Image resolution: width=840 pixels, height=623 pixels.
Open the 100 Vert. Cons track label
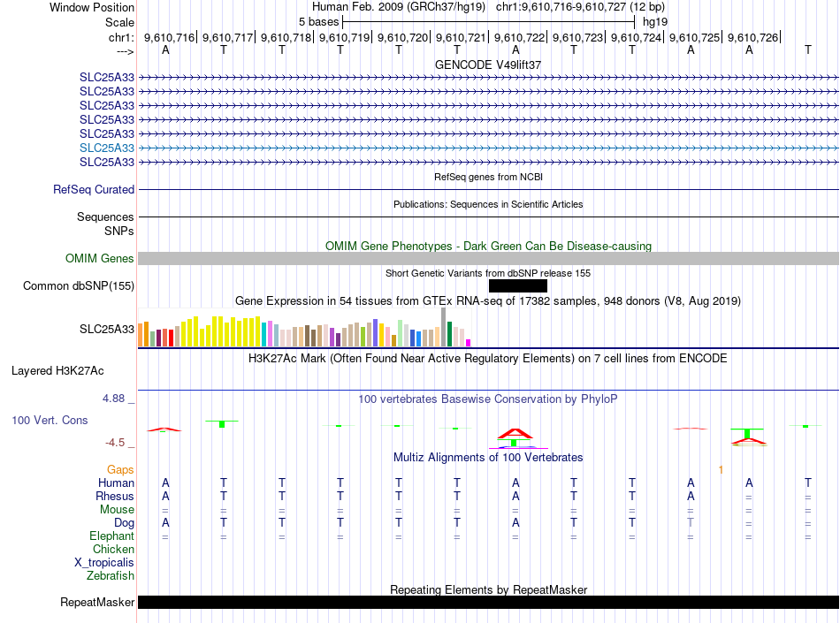tap(50, 420)
